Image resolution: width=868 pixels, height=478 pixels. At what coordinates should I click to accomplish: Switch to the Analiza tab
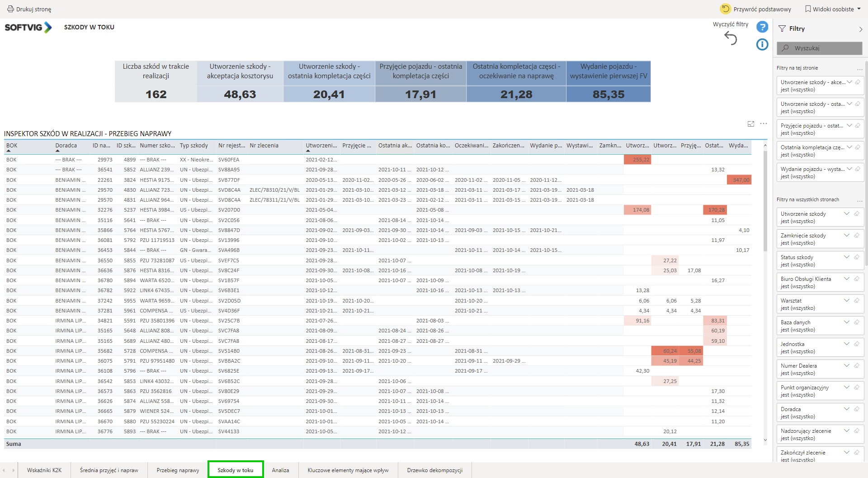(x=280, y=470)
